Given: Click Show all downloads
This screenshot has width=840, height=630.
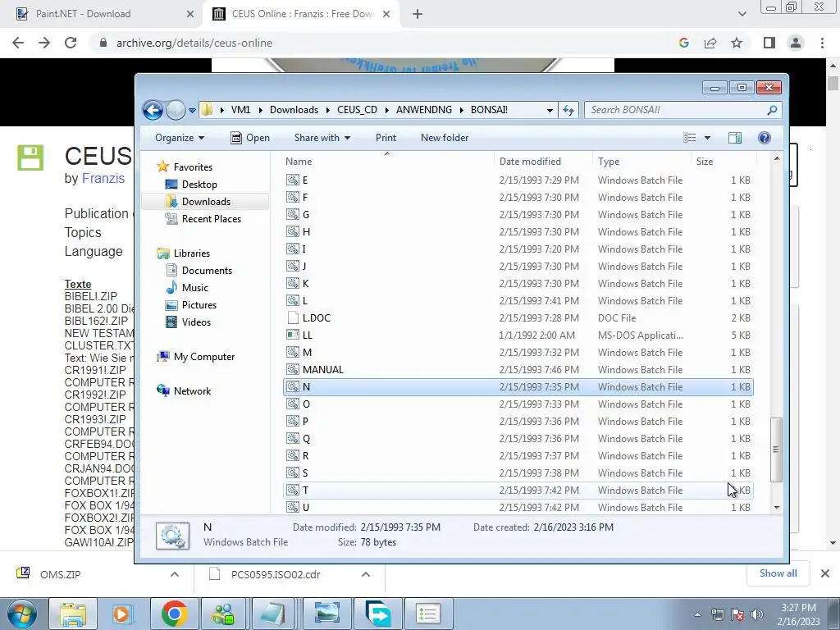Looking at the screenshot, I should [778, 573].
